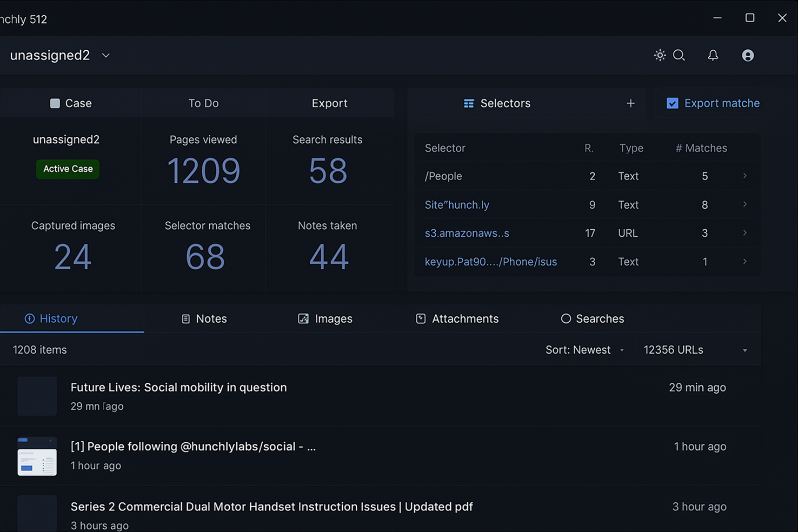
Task: Open the s3.amazonaws..s selector link
Action: pos(467,233)
